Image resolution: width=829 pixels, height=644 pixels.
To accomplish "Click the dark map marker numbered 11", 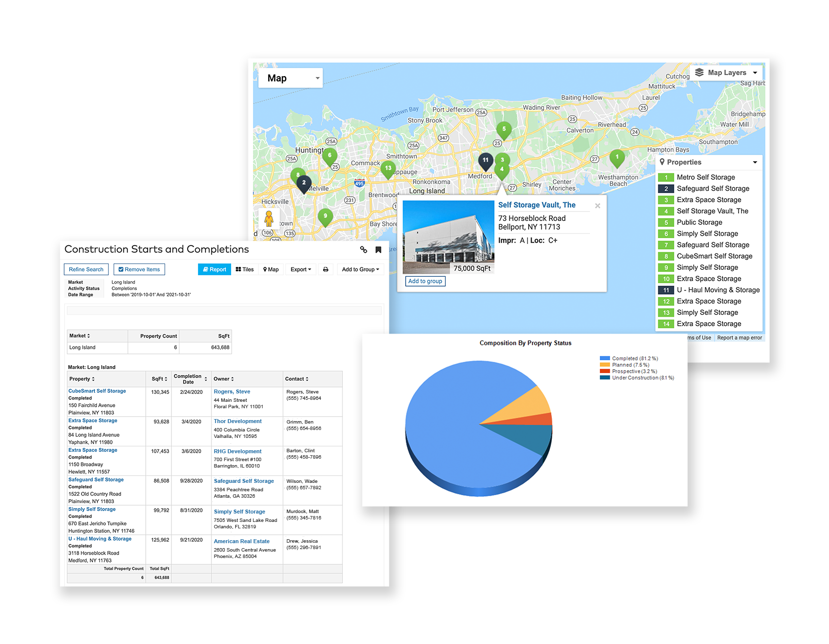I will 485,160.
